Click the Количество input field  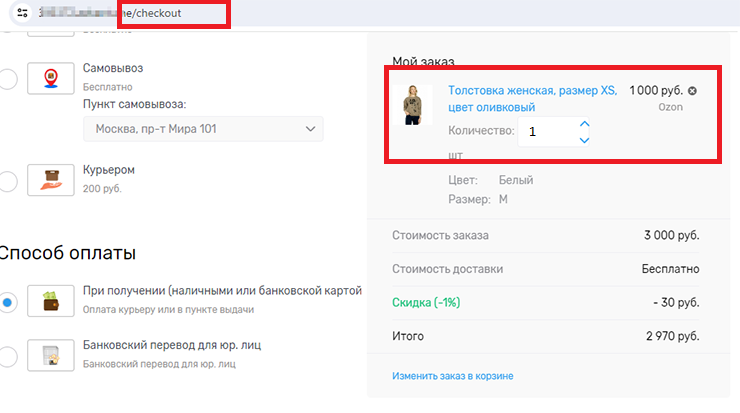click(546, 131)
